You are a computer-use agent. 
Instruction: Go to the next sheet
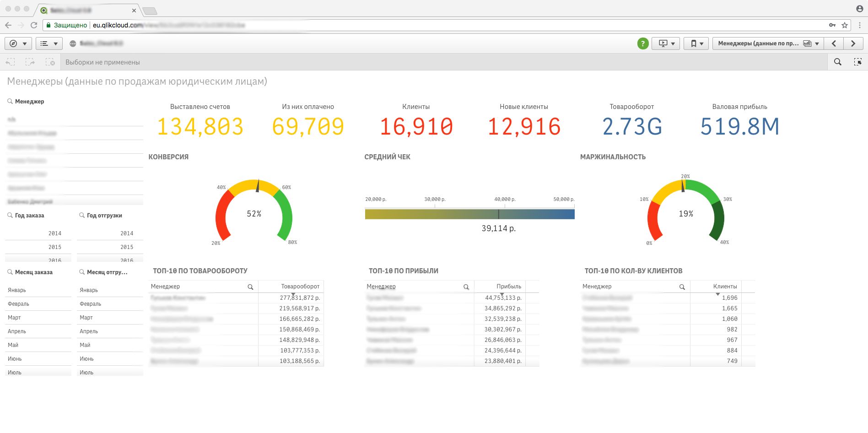[x=853, y=43]
